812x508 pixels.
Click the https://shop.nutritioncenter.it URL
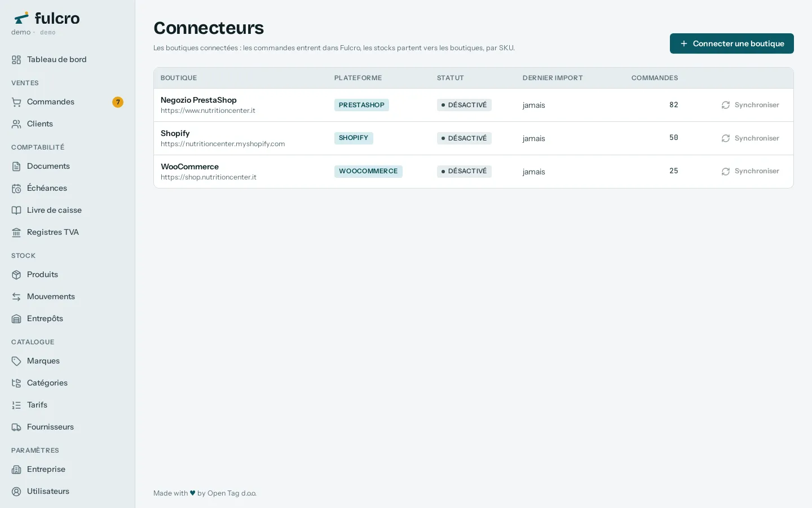point(209,177)
